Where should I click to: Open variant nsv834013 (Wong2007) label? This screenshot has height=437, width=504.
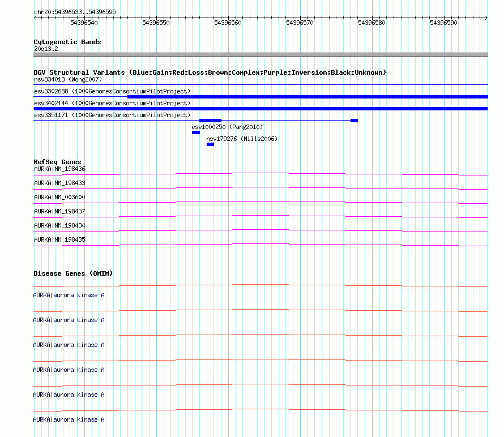coord(68,79)
